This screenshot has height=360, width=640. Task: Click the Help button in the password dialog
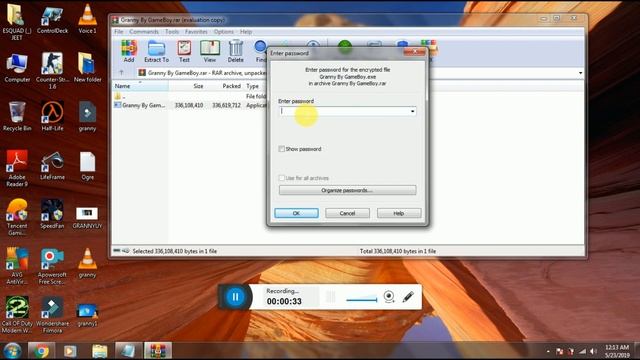click(x=399, y=213)
